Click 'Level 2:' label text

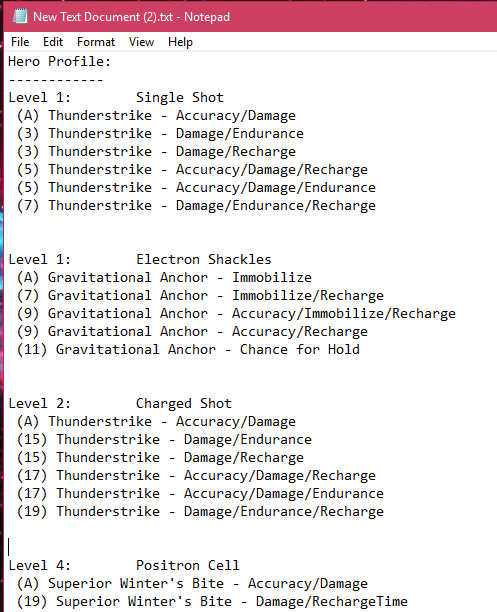tap(39, 404)
